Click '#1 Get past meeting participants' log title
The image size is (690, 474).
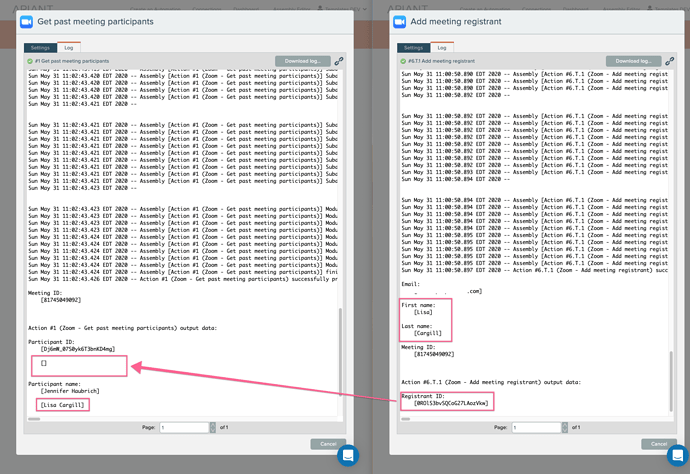click(x=72, y=61)
